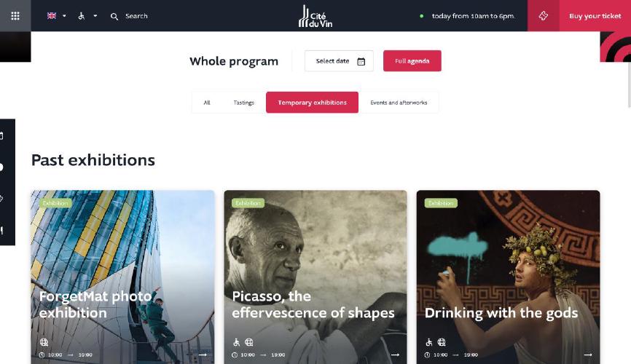Screen dimensions: 631x364
Task: Click the magnifying glass search icon
Action: tap(114, 17)
